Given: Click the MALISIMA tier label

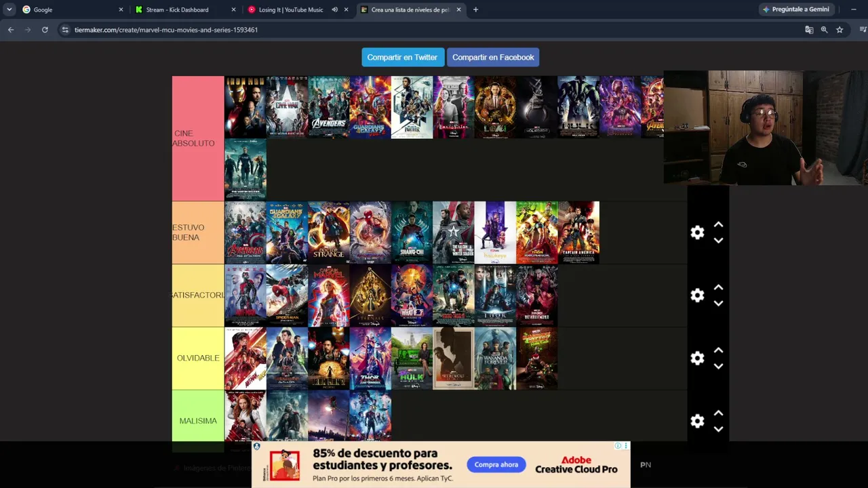Looking at the screenshot, I should tap(197, 421).
